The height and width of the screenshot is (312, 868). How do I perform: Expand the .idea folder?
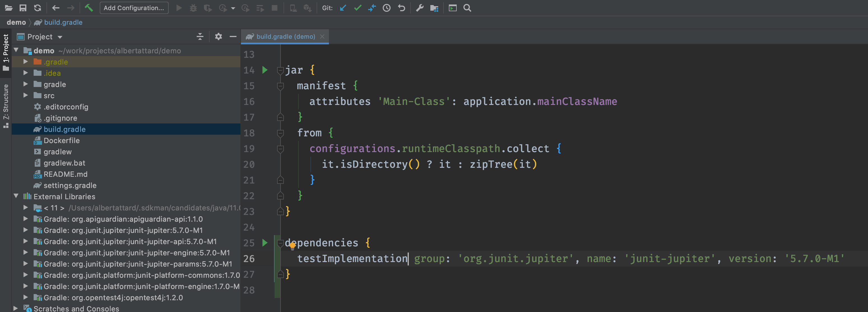pyautogui.click(x=25, y=73)
